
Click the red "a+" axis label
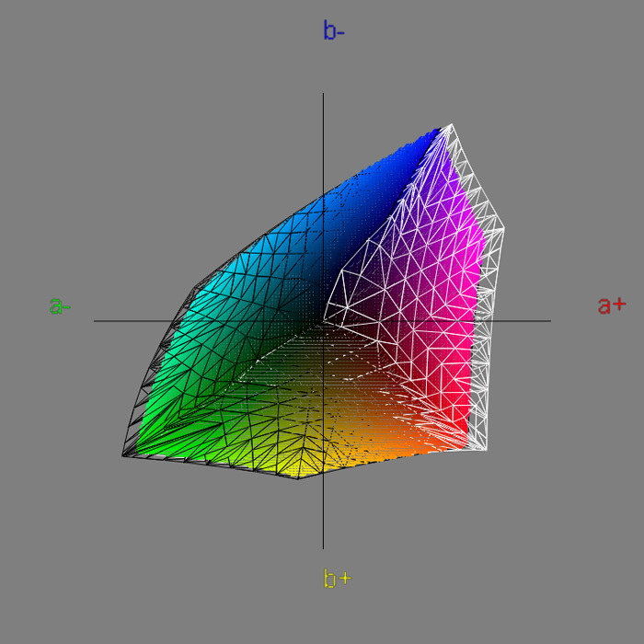[x=612, y=305]
